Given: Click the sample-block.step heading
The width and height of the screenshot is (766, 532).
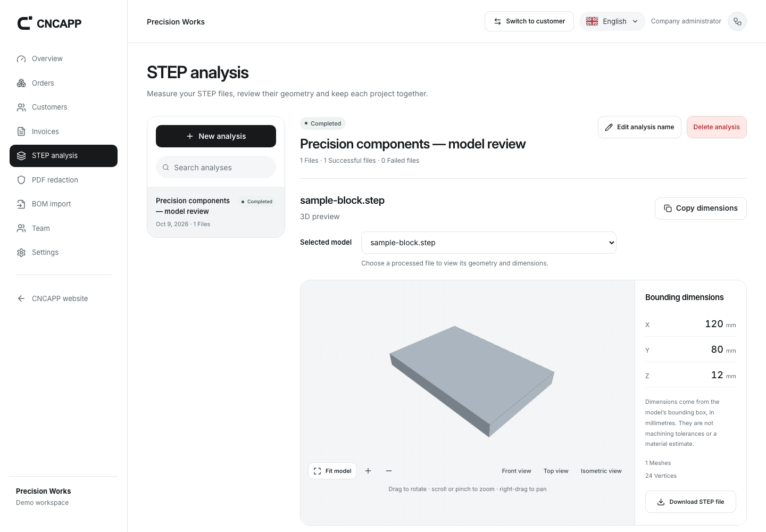Looking at the screenshot, I should coord(342,201).
